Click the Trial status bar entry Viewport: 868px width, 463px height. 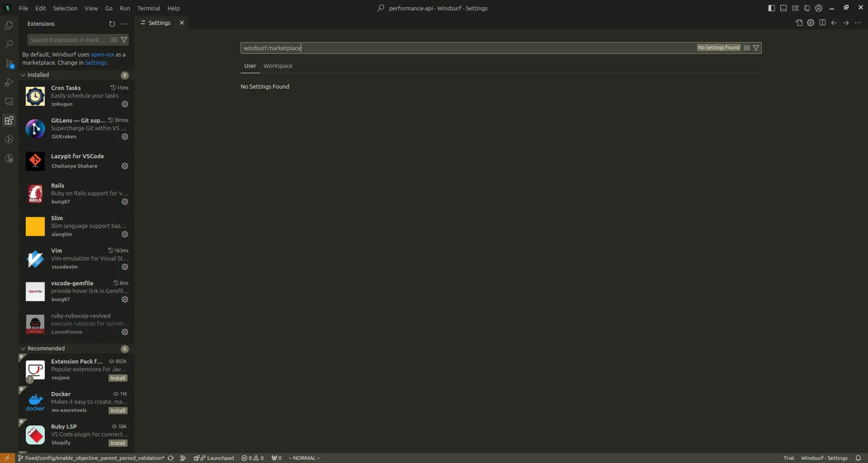pyautogui.click(x=788, y=458)
